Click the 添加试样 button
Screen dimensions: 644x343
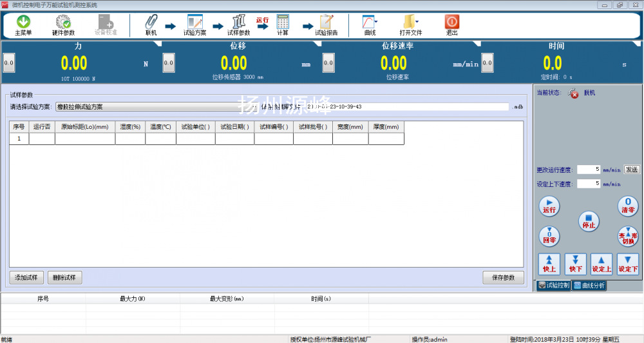(x=26, y=278)
